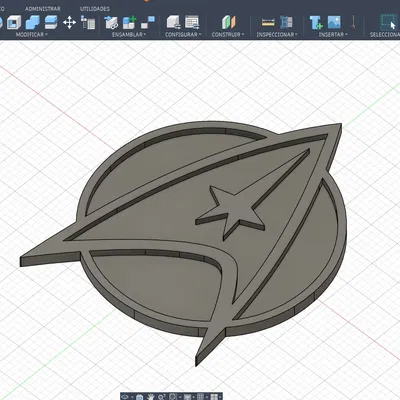Open the Configuration table icon
400x400 pixels.
192,23
